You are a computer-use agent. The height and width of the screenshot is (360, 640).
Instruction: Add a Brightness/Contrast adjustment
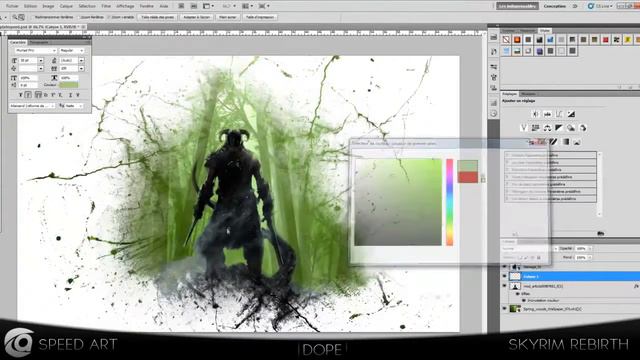(536, 114)
